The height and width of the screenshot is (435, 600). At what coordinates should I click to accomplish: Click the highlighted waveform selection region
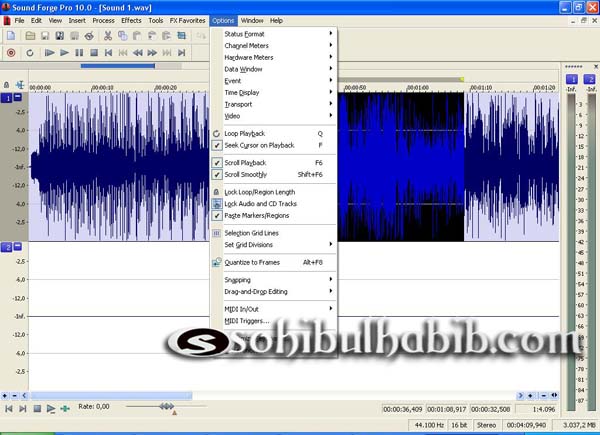coord(400,167)
